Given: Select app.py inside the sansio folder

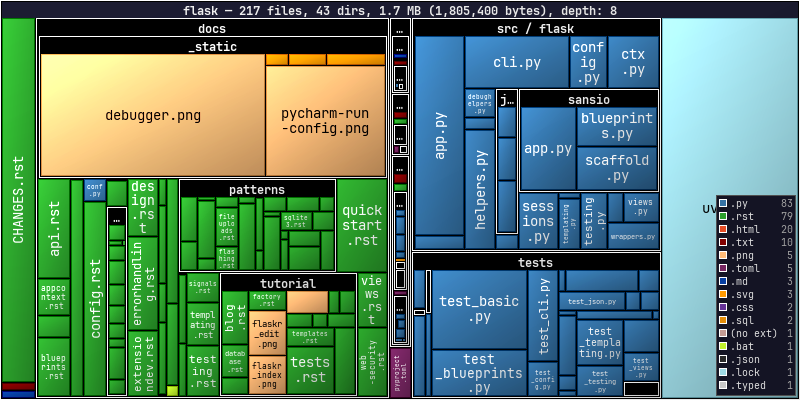Looking at the screenshot, I should coord(548,148).
